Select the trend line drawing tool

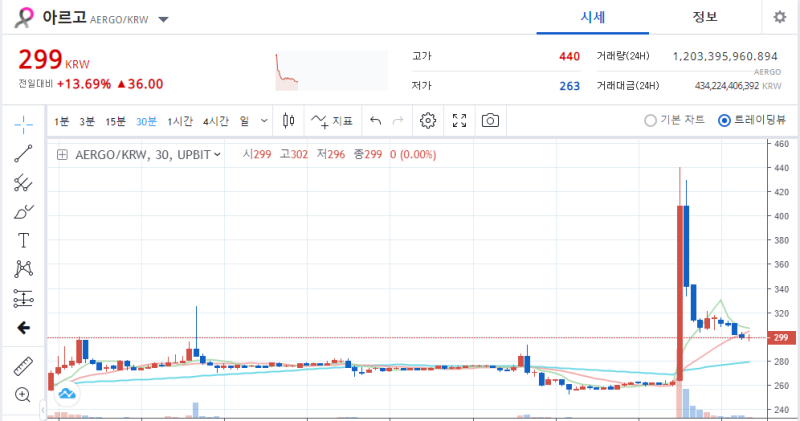[23, 154]
